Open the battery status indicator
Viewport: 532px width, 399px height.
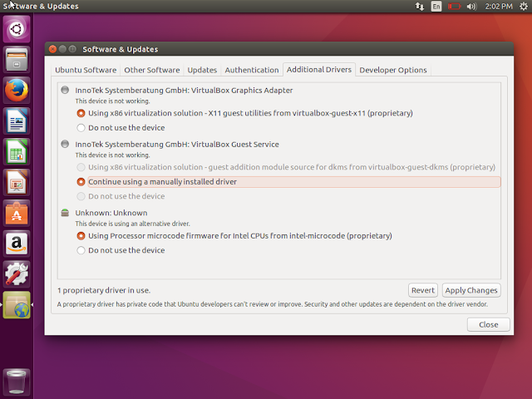coord(454,6)
